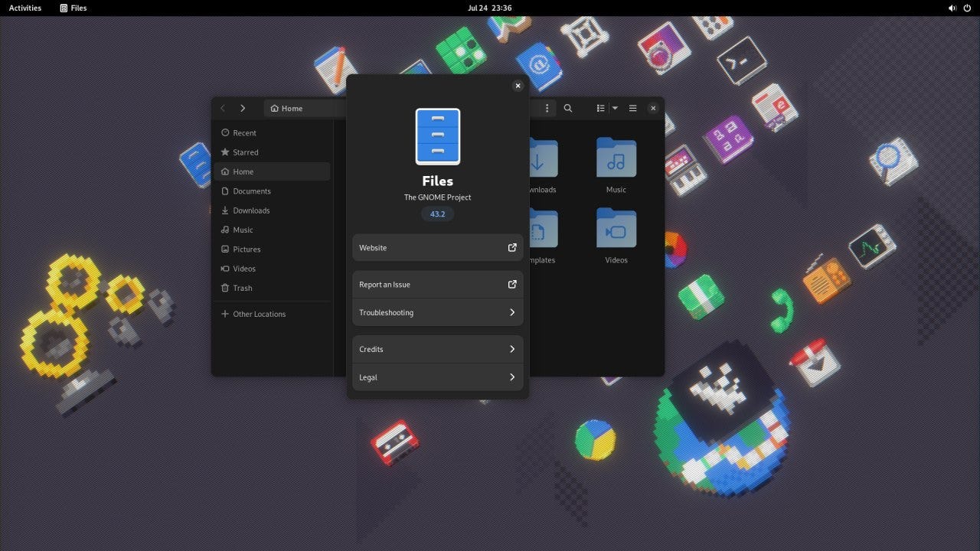
Task: Click the plus icon beside Other Locations
Action: click(225, 314)
